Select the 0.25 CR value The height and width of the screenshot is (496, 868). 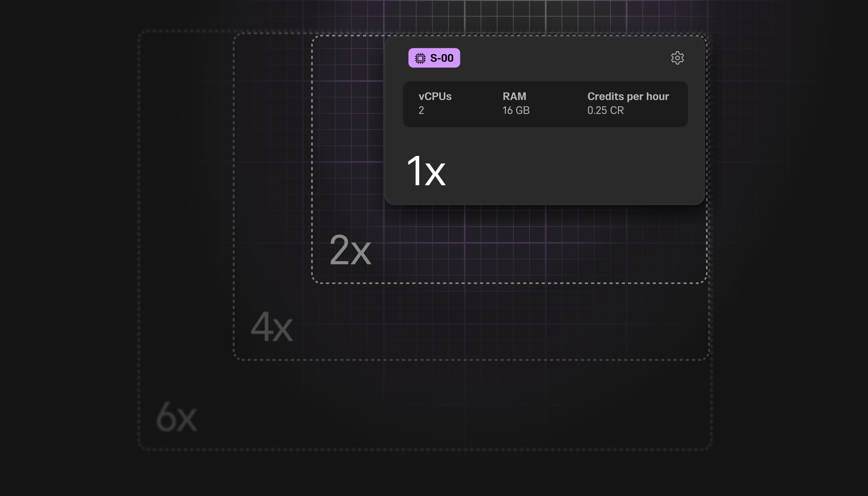(605, 110)
